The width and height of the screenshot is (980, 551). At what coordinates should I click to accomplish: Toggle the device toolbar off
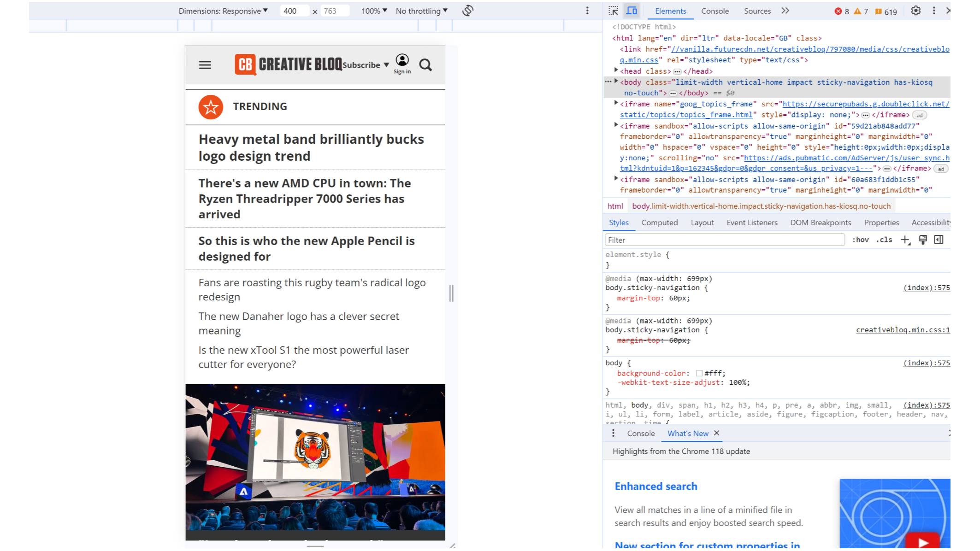click(x=632, y=10)
